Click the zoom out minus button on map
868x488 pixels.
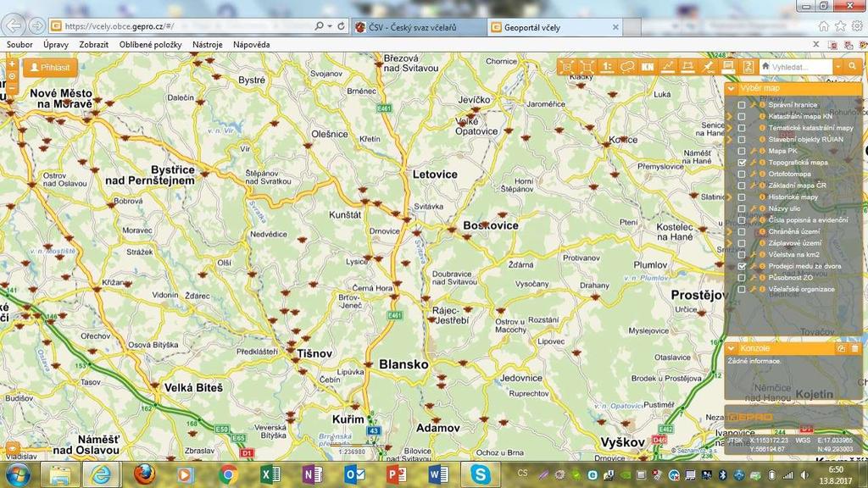coord(12,87)
